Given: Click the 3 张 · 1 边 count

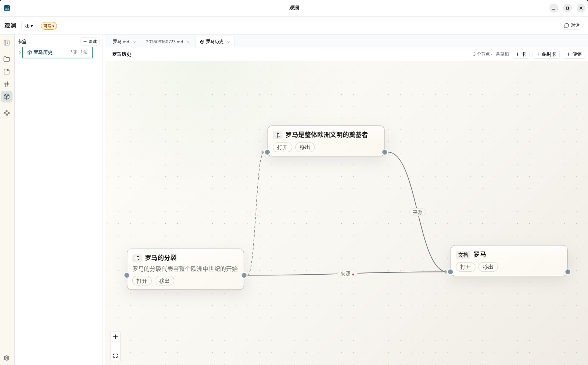Looking at the screenshot, I should [x=79, y=52].
